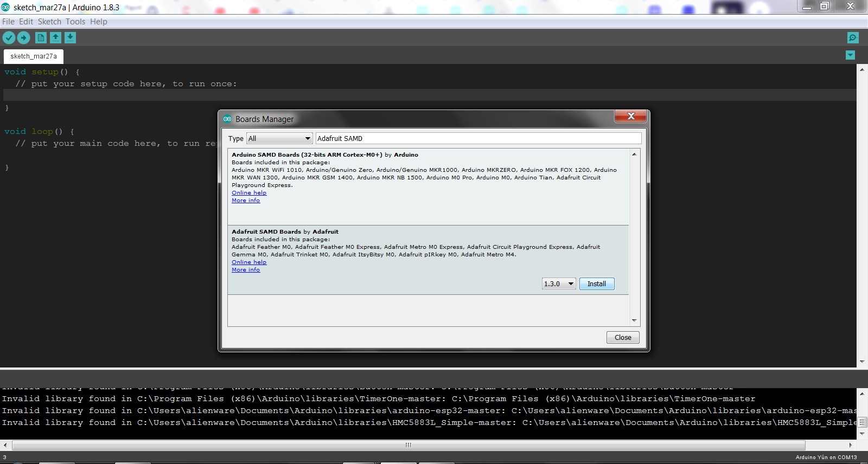Expand the 1.3.0 version dropdown

point(559,283)
